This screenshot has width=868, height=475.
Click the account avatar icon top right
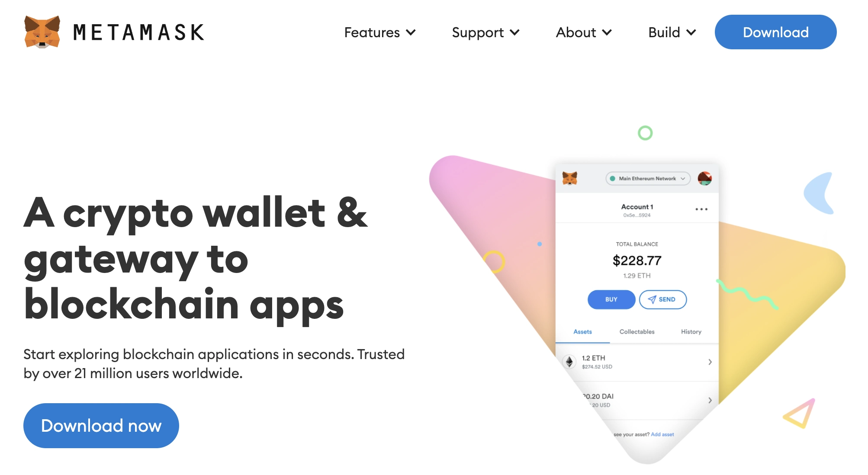click(x=704, y=177)
